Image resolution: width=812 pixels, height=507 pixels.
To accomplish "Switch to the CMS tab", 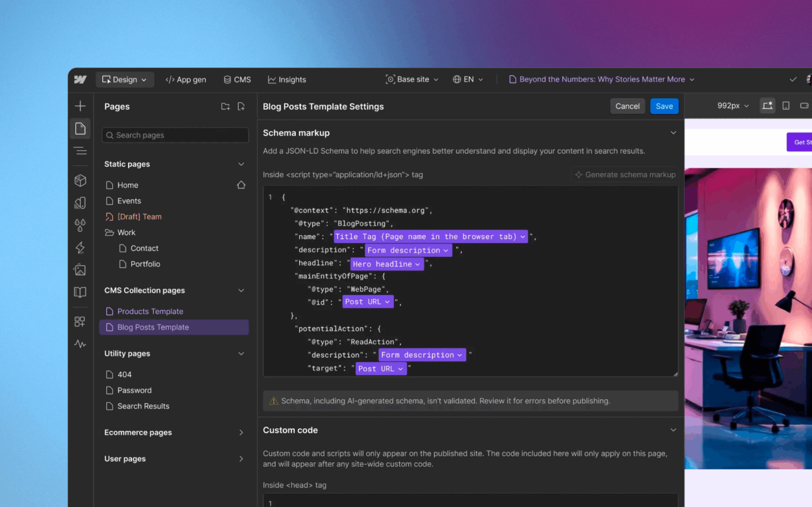I will pos(237,80).
